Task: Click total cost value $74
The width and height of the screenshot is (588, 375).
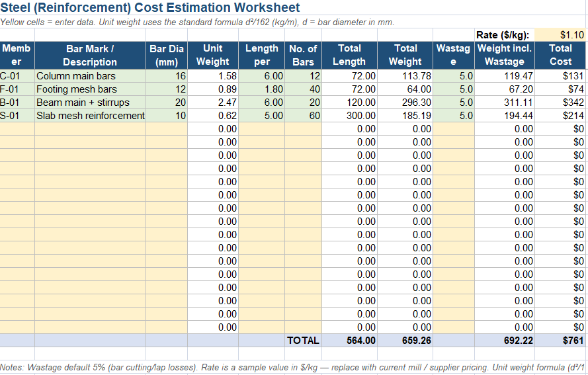Action: click(x=560, y=89)
